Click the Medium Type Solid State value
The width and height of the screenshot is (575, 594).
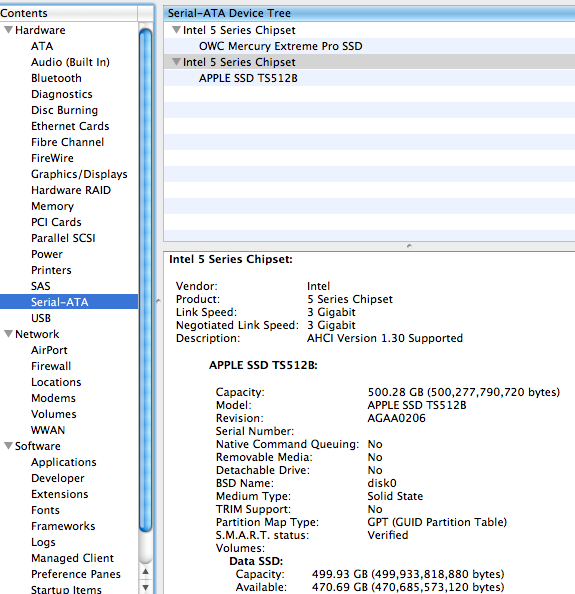coord(395,496)
